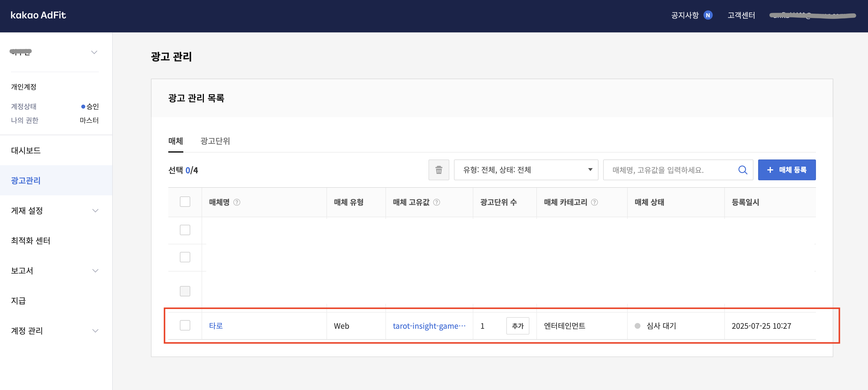Click the 매체 등록 button
Viewport: 868px width, 390px height.
point(786,170)
